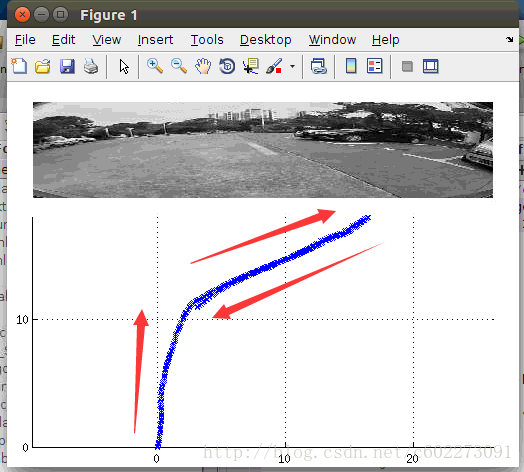The height and width of the screenshot is (472, 524).
Task: Open the File menu
Action: (x=25, y=40)
